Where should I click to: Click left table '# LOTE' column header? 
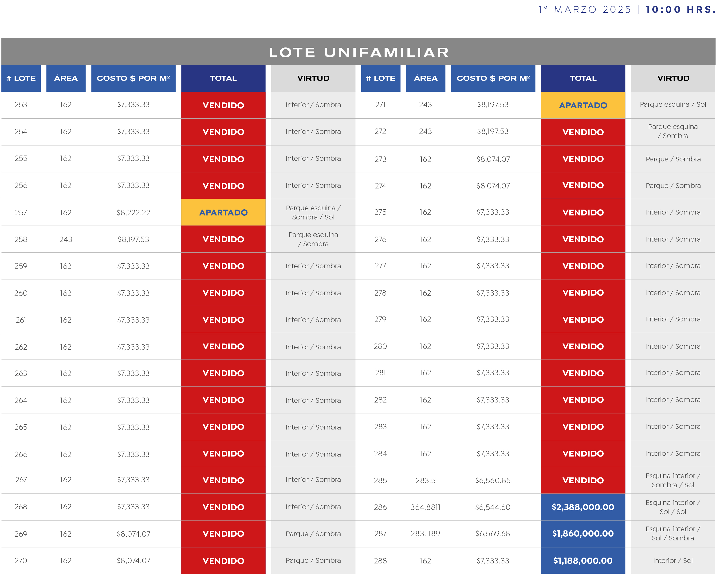[x=21, y=78]
